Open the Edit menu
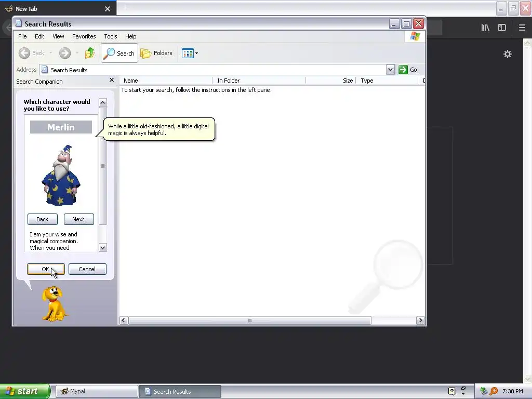Viewport: 532px width, 399px height. (x=39, y=36)
